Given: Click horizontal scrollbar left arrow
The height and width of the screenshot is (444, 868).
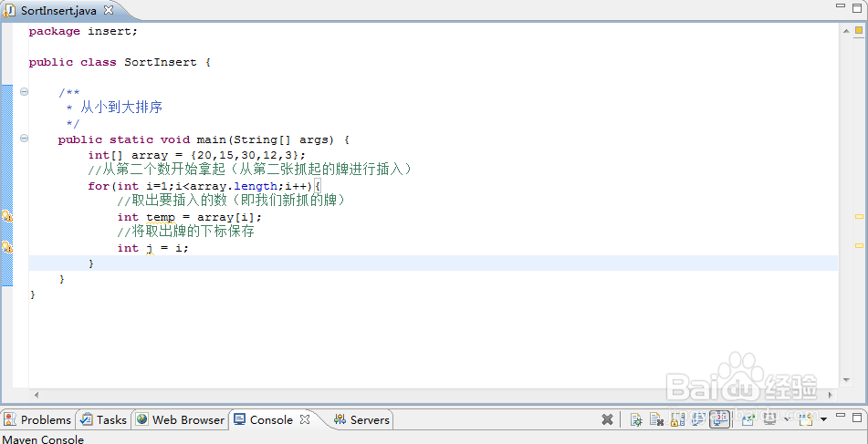Looking at the screenshot, I should (37, 395).
